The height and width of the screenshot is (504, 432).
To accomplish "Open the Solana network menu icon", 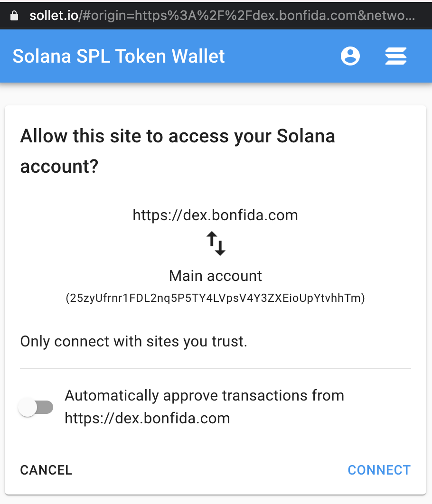I will [395, 56].
